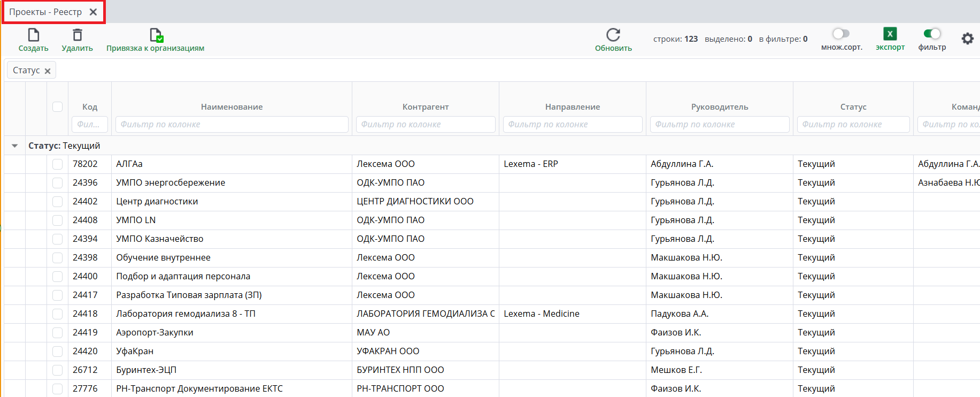The height and width of the screenshot is (397, 980).
Task: Open Привязка к организациям
Action: (x=156, y=35)
